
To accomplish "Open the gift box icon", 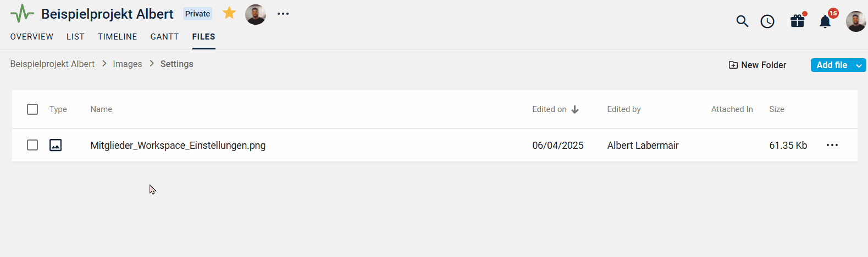I will click(x=798, y=21).
